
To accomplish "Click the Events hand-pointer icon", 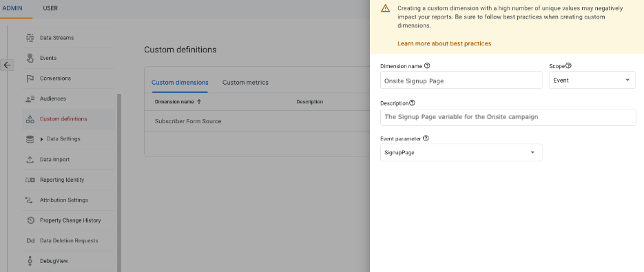I will point(30,58).
